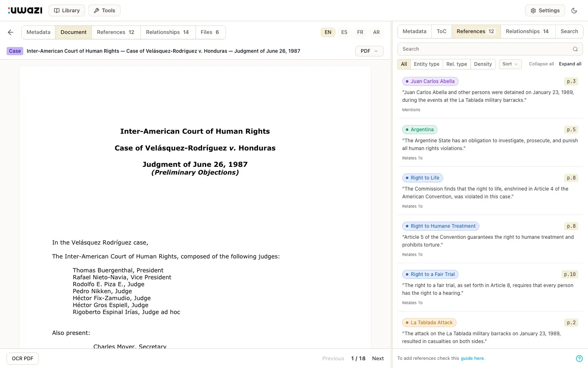The image size is (588, 368).
Task: Open Tools using the wrench icon
Action: click(97, 10)
